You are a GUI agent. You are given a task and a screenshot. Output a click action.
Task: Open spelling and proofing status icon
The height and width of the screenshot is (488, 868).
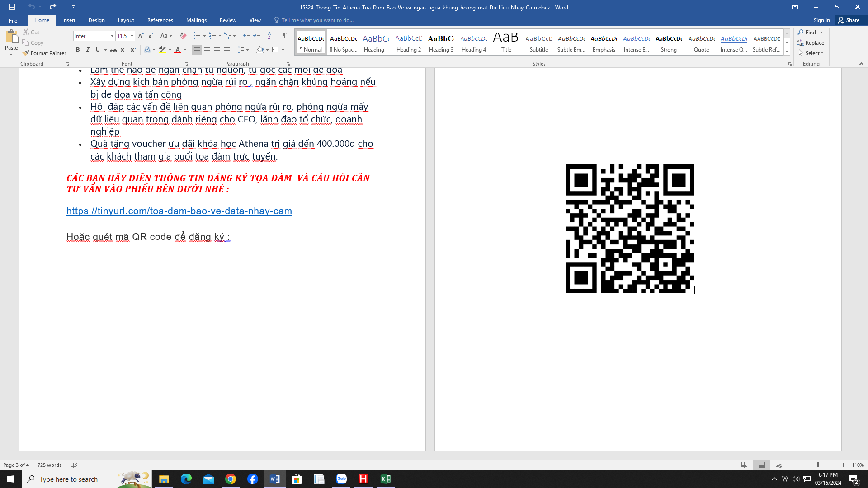tap(74, 465)
